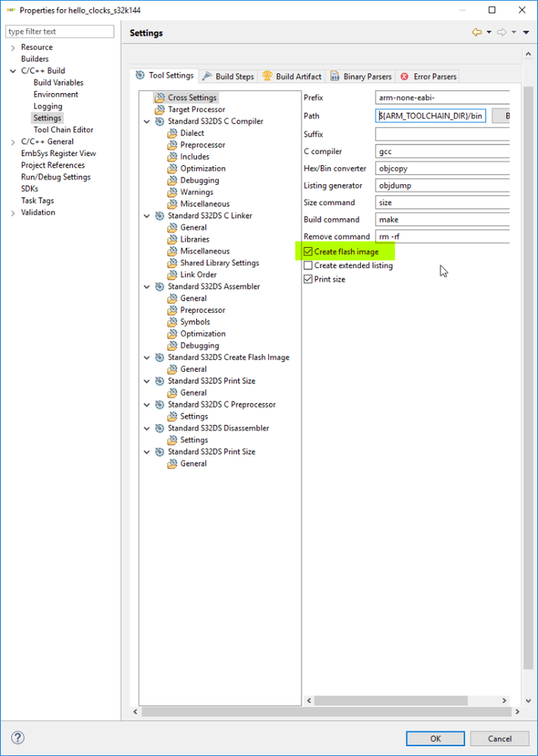Screen dimensions: 538x756
Task: Click the Remove command field
Action: coord(442,236)
